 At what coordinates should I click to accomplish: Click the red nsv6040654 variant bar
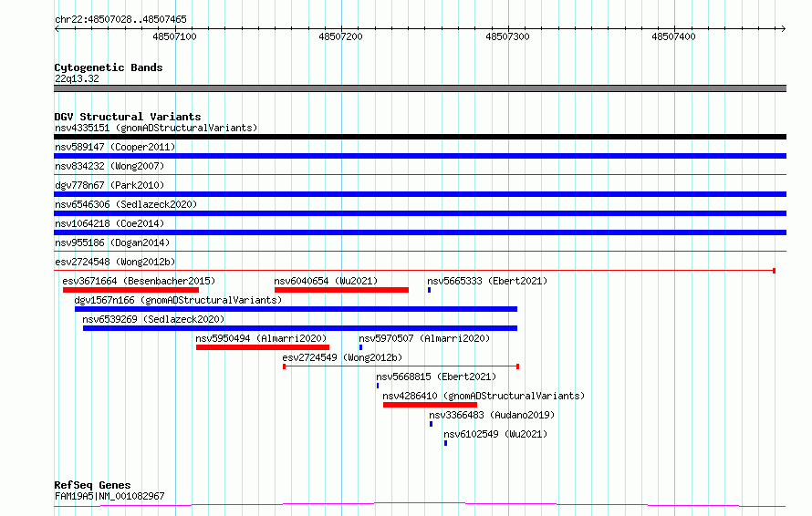click(x=341, y=290)
